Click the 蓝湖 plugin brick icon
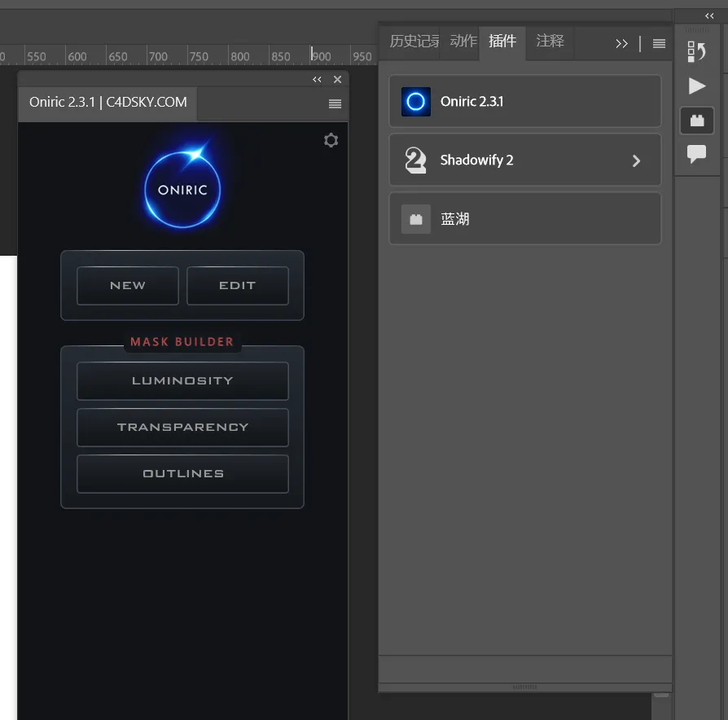Image resolution: width=728 pixels, height=720 pixels. 415,219
